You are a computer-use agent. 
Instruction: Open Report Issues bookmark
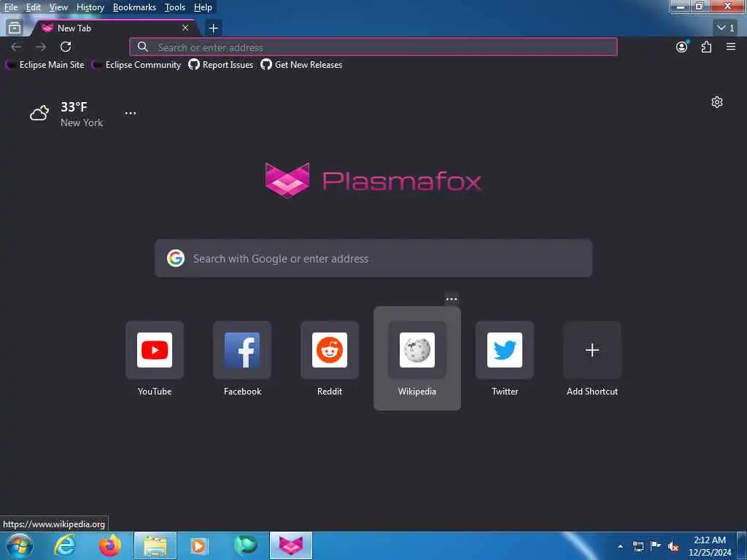click(220, 65)
